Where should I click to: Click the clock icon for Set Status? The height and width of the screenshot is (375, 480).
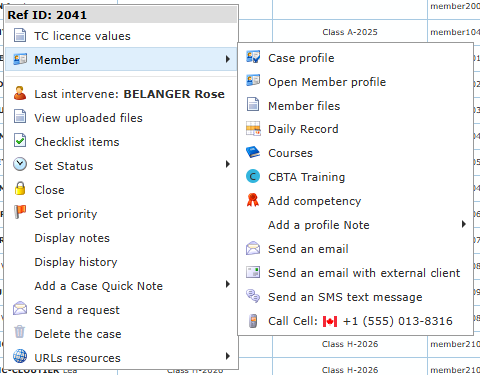click(20, 165)
